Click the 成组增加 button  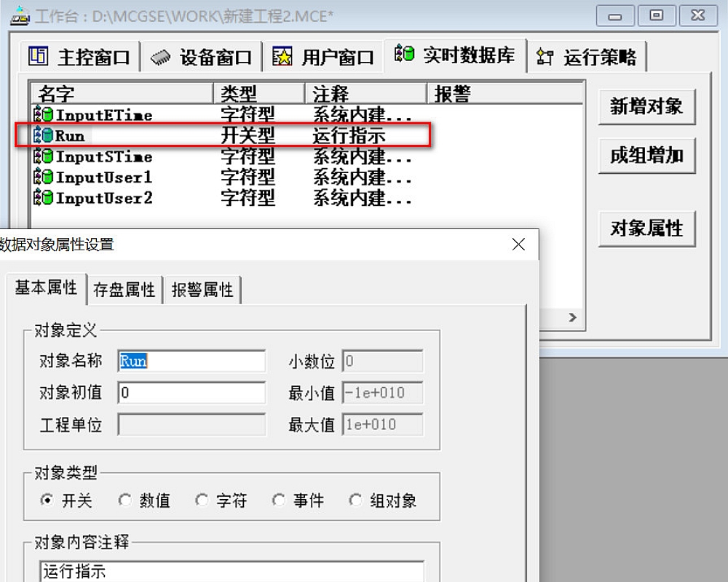[x=646, y=156]
